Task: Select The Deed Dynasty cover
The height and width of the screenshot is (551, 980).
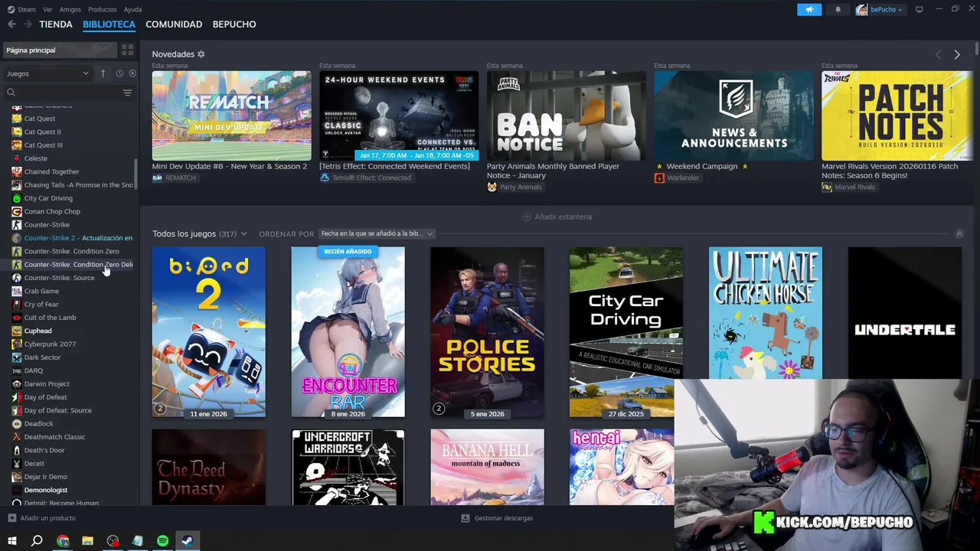Action: point(208,467)
